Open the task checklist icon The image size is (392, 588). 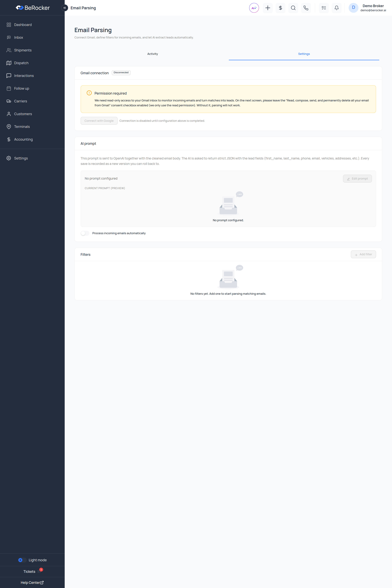[x=324, y=8]
